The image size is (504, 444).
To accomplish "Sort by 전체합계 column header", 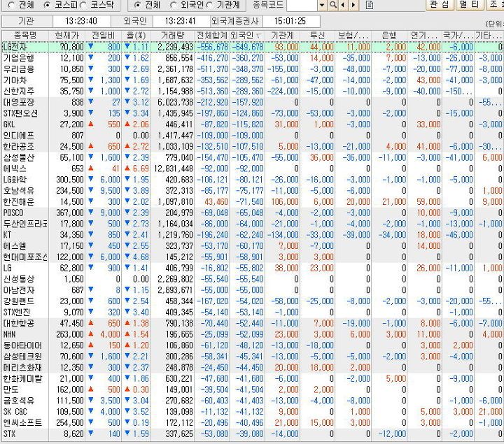I will 212,36.
